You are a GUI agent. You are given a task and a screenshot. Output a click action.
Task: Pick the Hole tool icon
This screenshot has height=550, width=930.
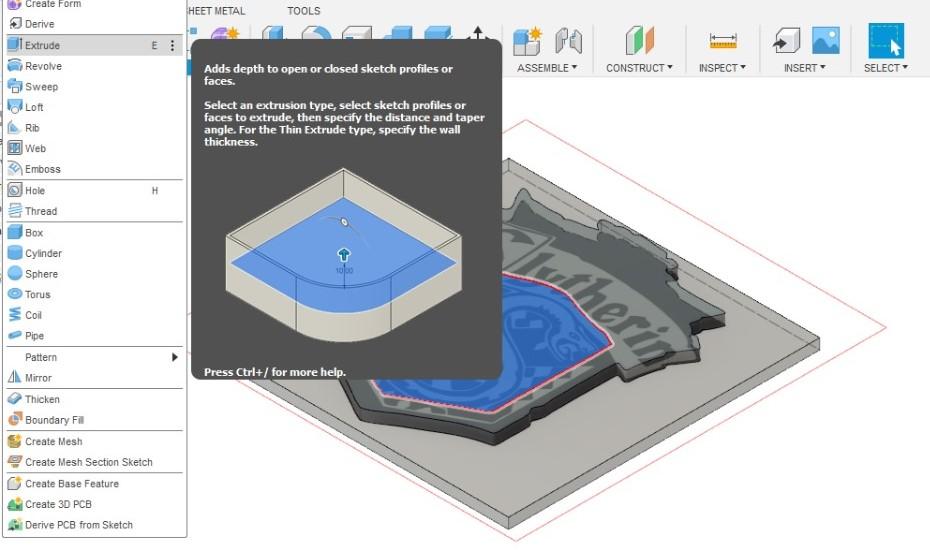[x=15, y=190]
